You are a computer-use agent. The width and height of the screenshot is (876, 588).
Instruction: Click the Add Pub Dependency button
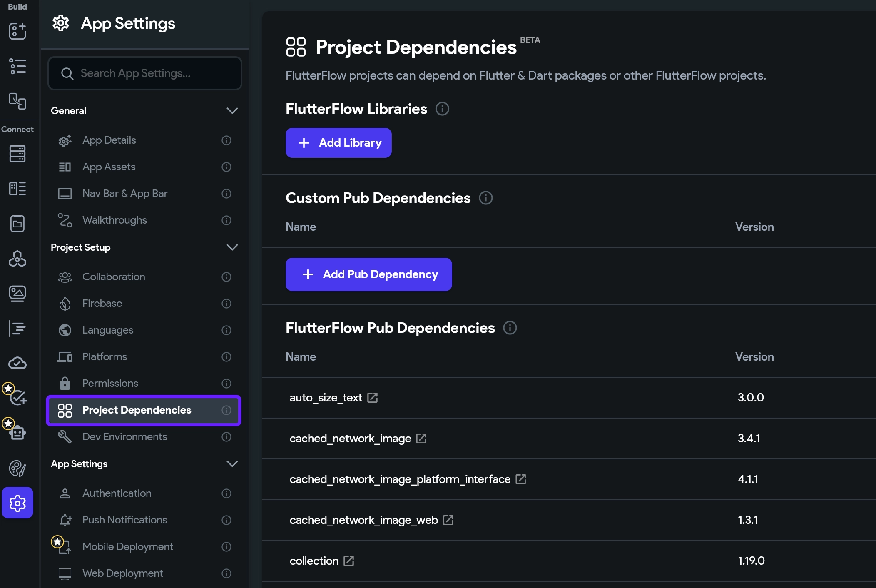coord(368,274)
